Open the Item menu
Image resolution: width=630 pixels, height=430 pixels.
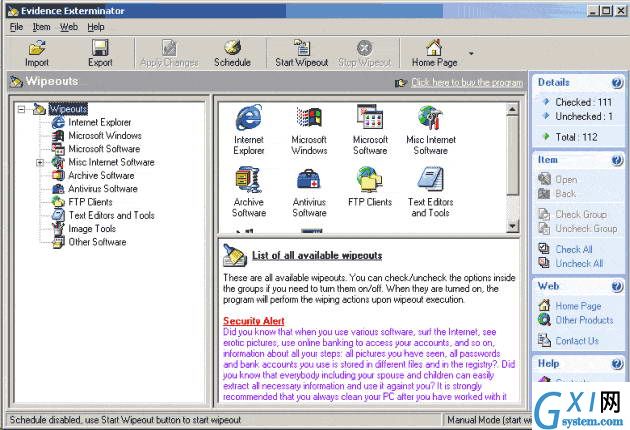tap(41, 27)
